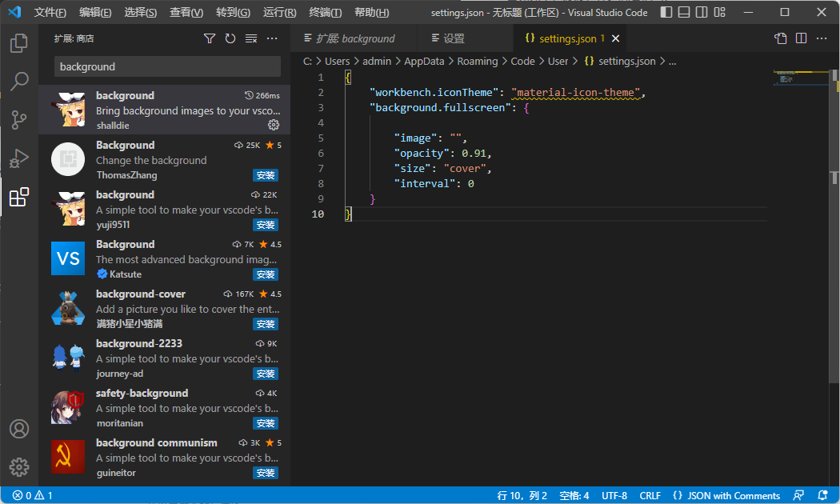Open notifications bell in status bar
The height and width of the screenshot is (504, 840).
point(823,495)
